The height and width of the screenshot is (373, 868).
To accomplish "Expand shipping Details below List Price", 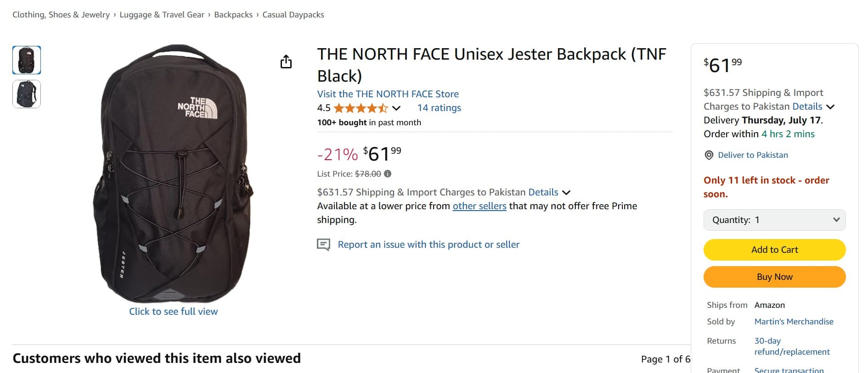I will [566, 193].
